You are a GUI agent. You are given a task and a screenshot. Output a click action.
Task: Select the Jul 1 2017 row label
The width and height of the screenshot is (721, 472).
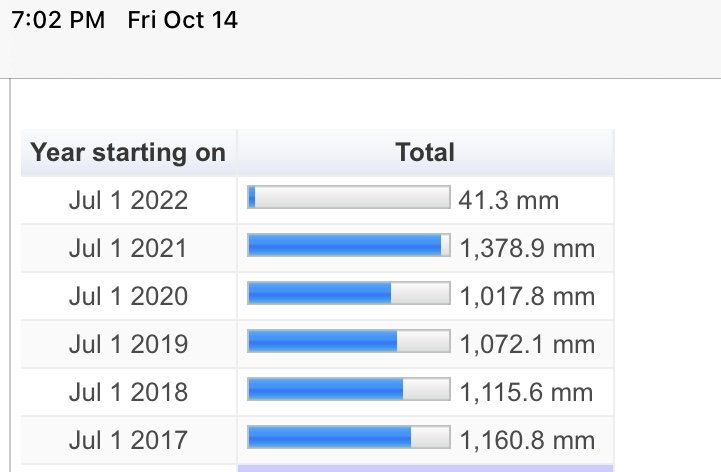[x=128, y=440]
